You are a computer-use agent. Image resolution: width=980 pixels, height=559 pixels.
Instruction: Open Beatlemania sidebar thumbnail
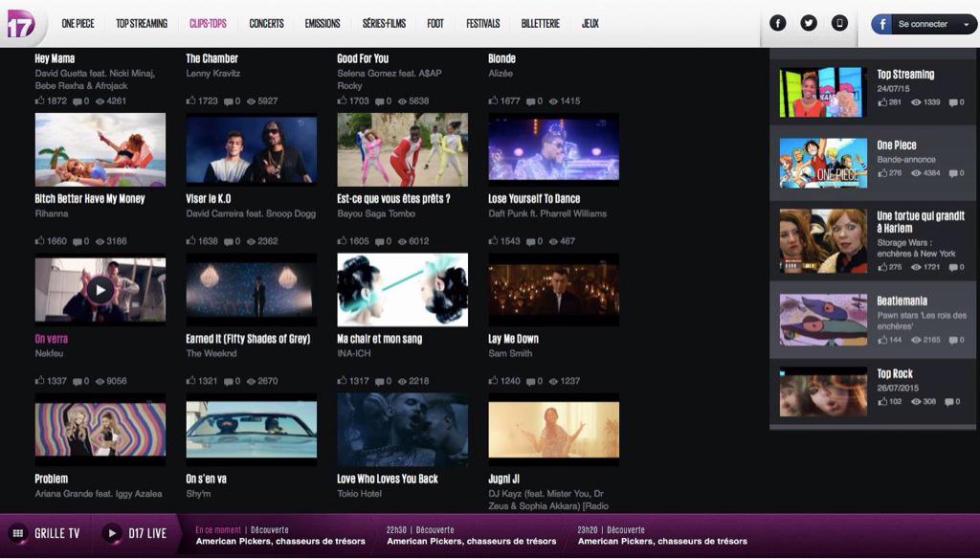click(x=823, y=320)
